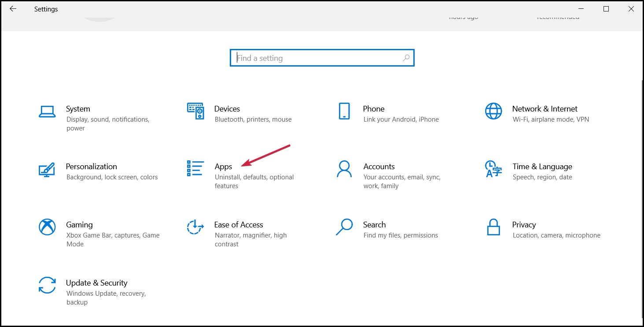This screenshot has height=327, width=644.
Task: Select the Devices category icon
Action: [195, 111]
